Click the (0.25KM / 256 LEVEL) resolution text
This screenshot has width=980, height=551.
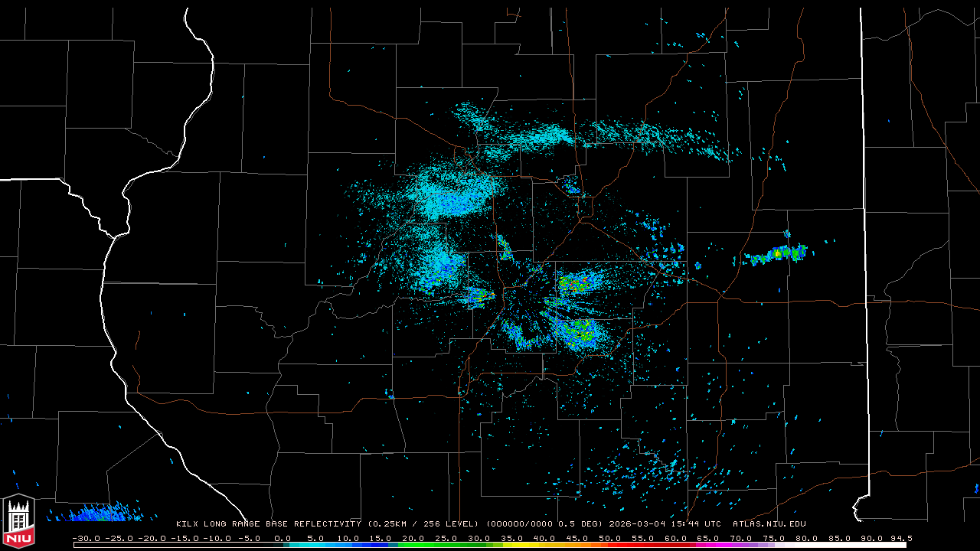click(423, 524)
